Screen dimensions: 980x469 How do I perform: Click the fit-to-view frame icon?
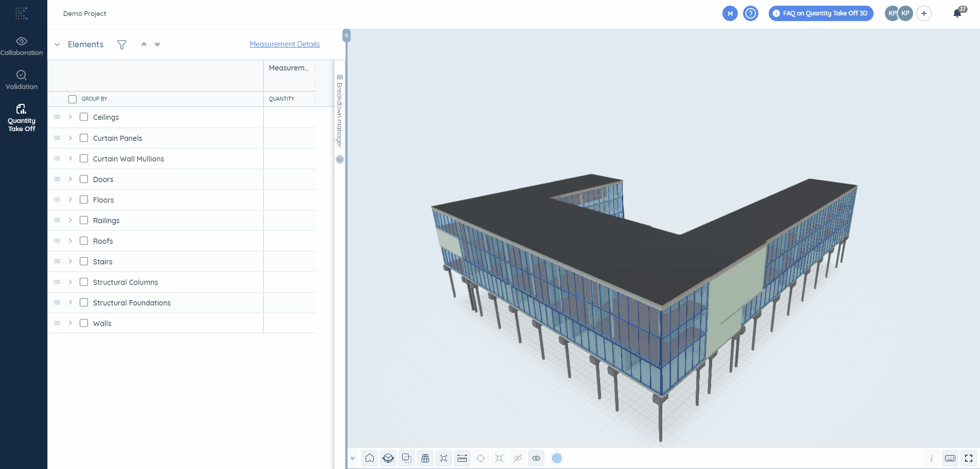pyautogui.click(x=444, y=458)
